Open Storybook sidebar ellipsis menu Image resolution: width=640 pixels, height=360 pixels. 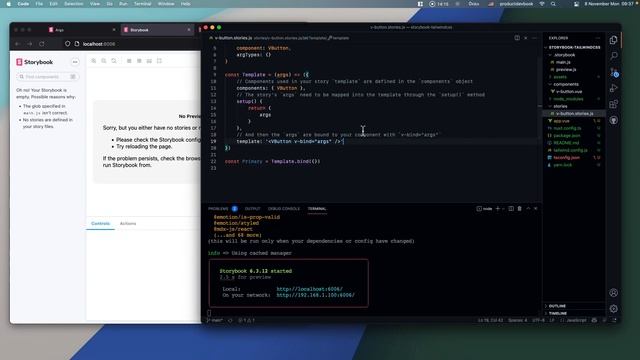pos(75,62)
